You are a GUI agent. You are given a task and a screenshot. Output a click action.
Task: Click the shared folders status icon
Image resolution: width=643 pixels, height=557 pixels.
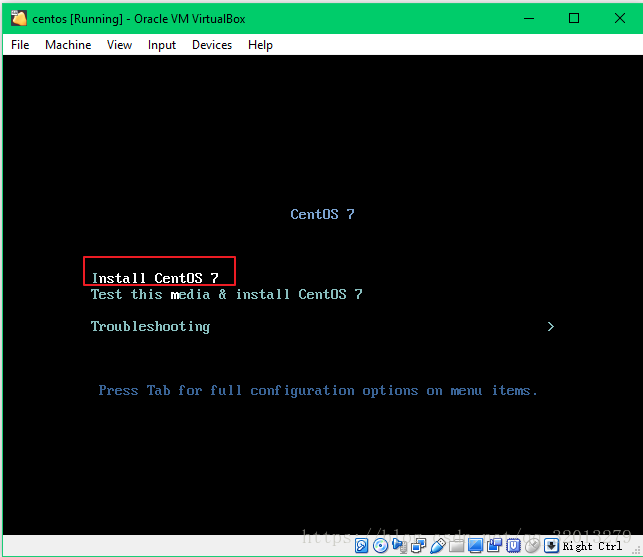tap(456, 546)
